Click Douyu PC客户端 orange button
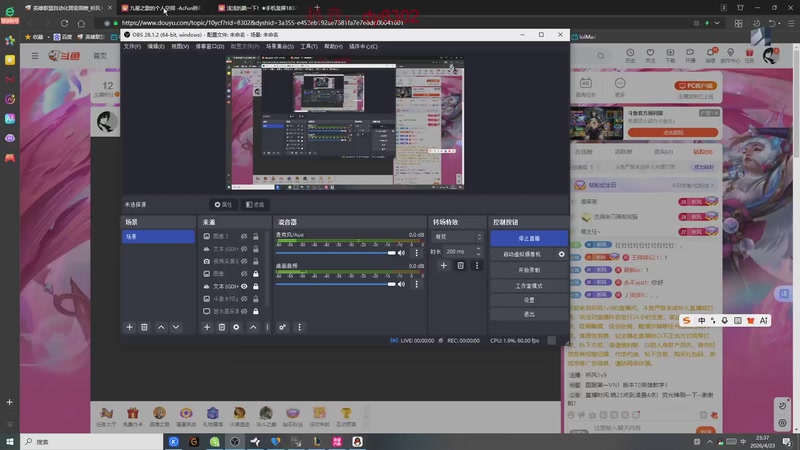 click(x=696, y=86)
